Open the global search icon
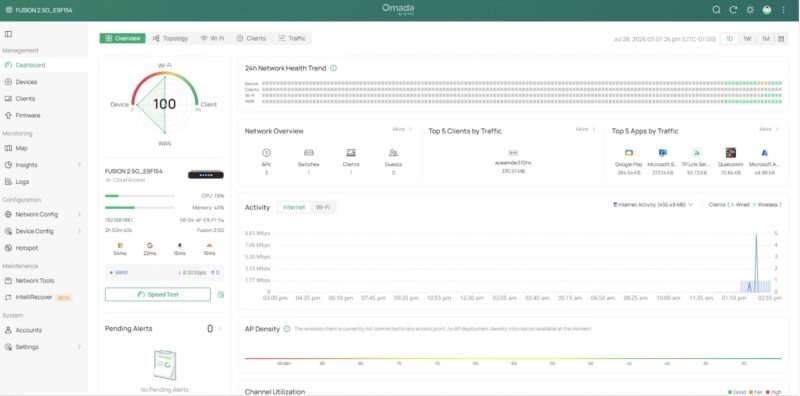 tap(716, 10)
